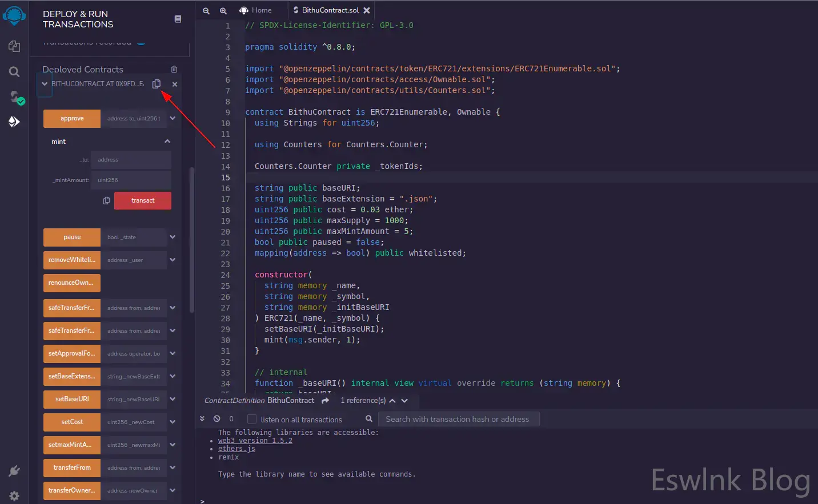The image size is (818, 504).
Task: Clear the terminal console
Action: pos(217,419)
